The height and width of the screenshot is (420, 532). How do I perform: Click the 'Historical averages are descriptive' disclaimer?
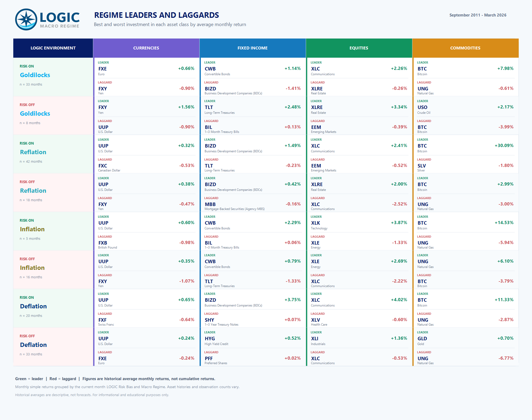coord(92,395)
